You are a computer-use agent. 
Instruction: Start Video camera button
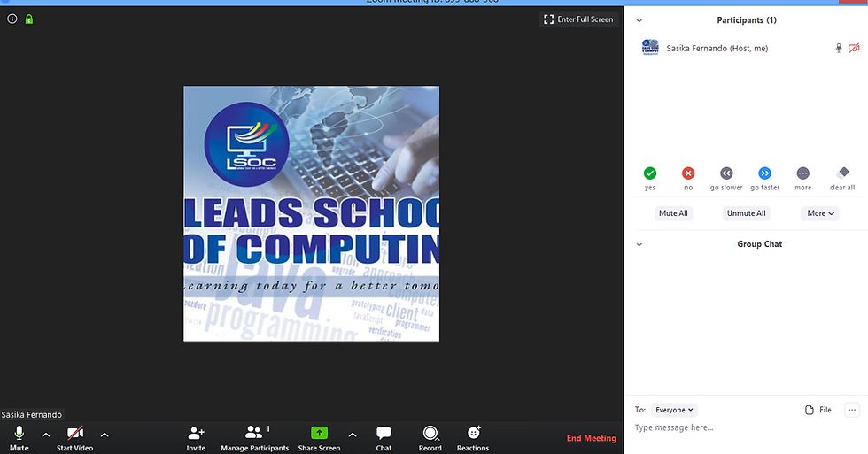point(74,439)
